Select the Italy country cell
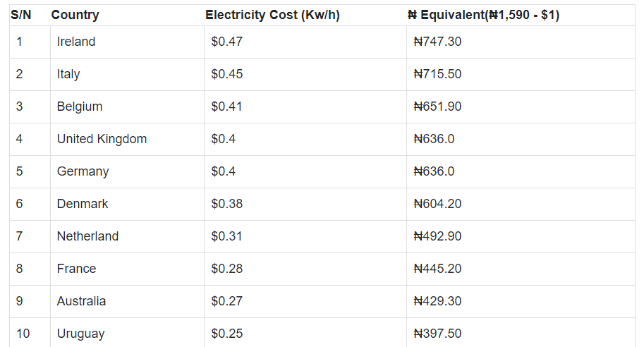The width and height of the screenshot is (644, 347). click(68, 74)
